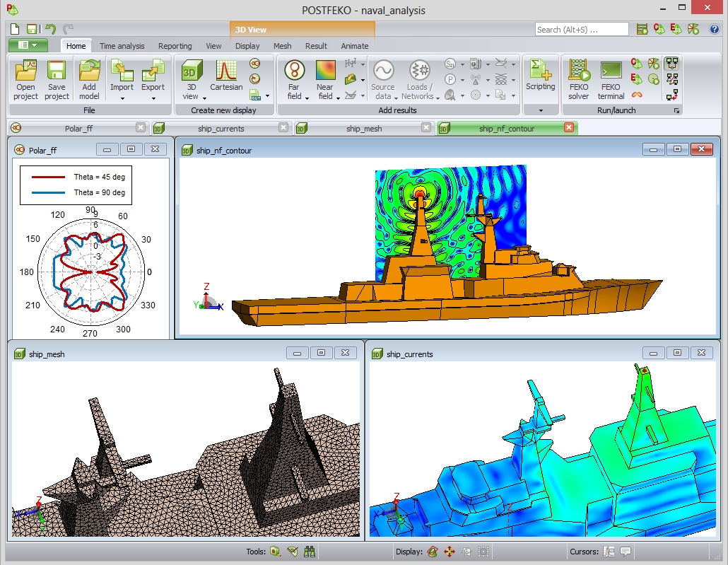The height and width of the screenshot is (565, 728).
Task: Toggle the green tick tool in status bar
Action: pos(293,552)
